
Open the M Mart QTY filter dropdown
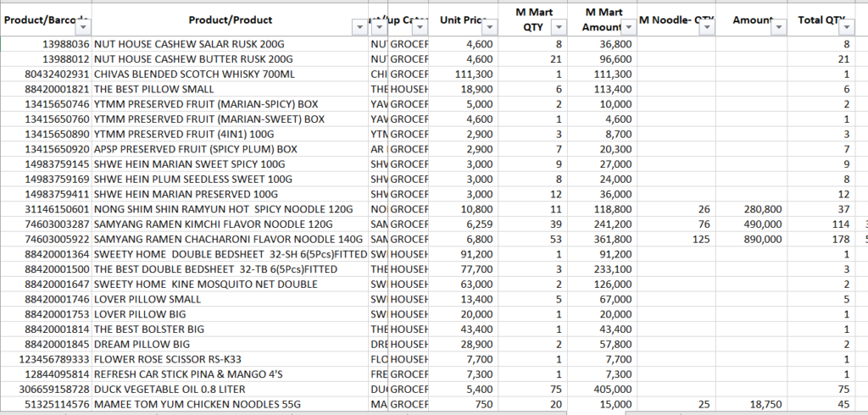pos(559,27)
